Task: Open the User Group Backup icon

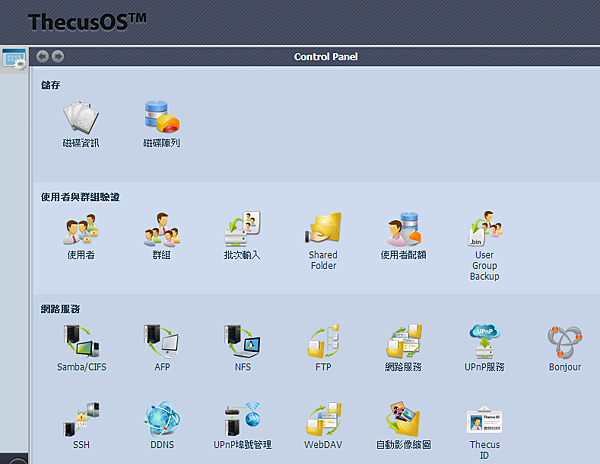Action: [x=485, y=228]
